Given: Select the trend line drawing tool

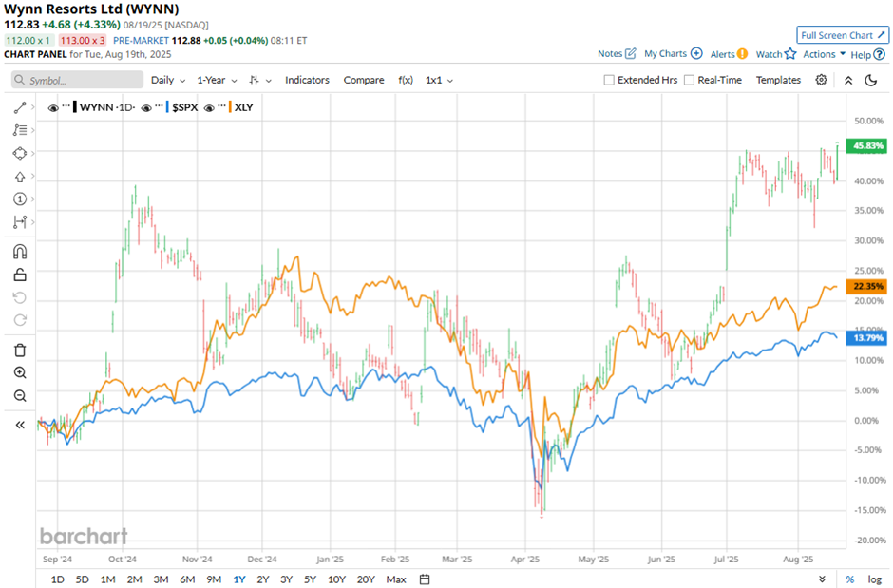Looking at the screenshot, I should coord(20,107).
